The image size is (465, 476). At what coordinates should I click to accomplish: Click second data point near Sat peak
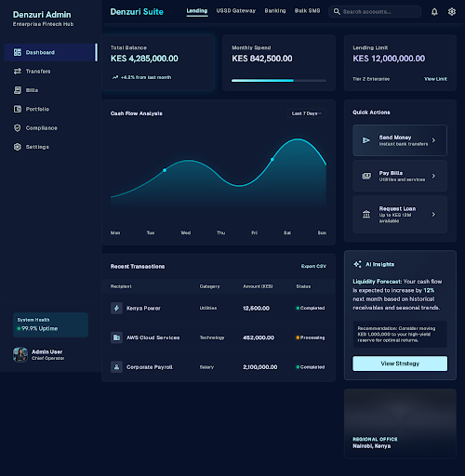[272, 160]
